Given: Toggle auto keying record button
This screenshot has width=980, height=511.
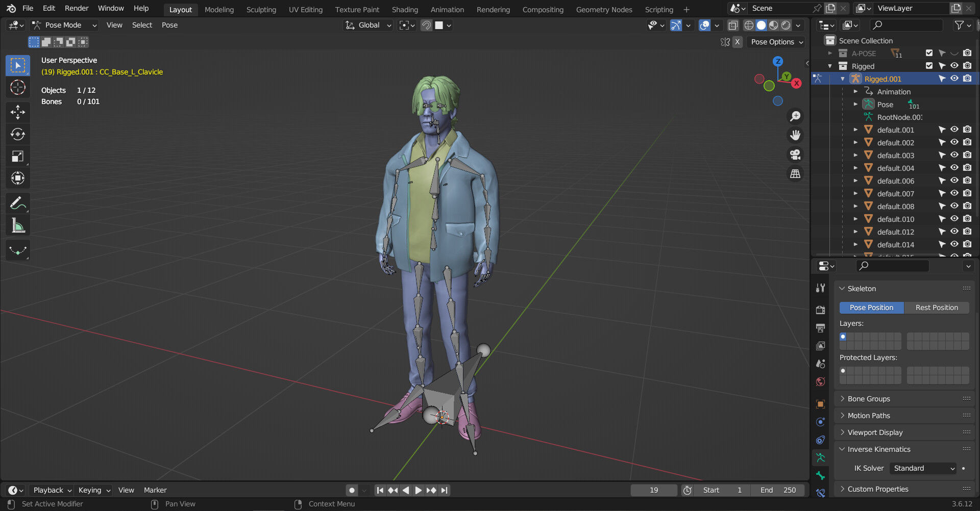Looking at the screenshot, I should [352, 490].
